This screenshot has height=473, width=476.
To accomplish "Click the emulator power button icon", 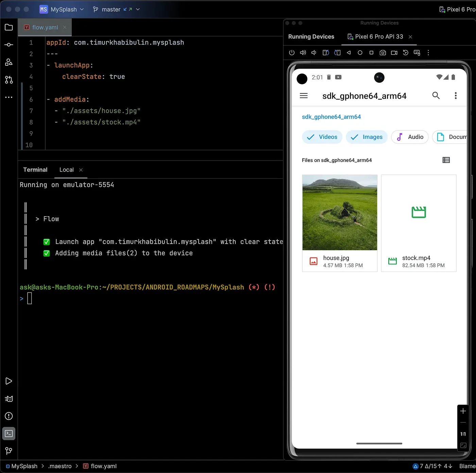I will pos(291,53).
